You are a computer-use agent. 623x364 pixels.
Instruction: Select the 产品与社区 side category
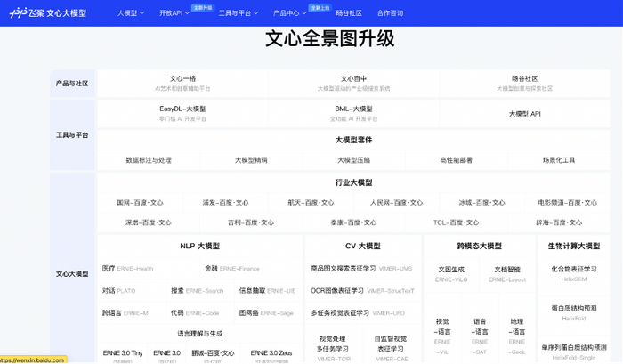coord(72,84)
